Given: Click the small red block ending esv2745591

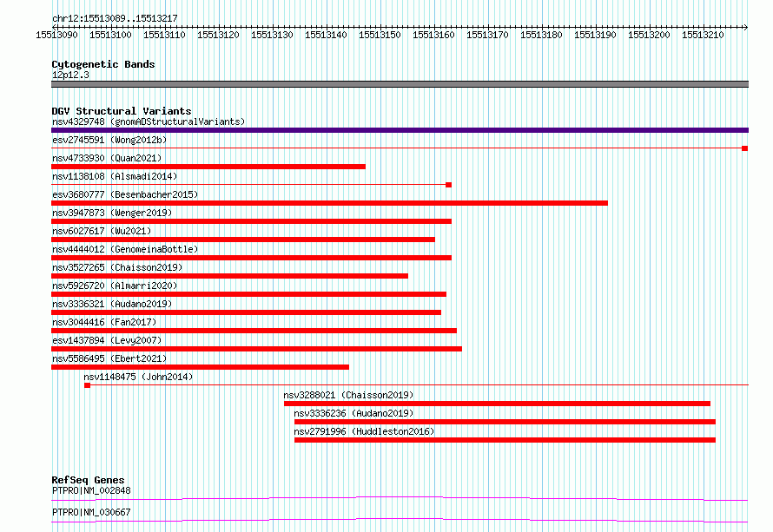Looking at the screenshot, I should click(x=745, y=148).
